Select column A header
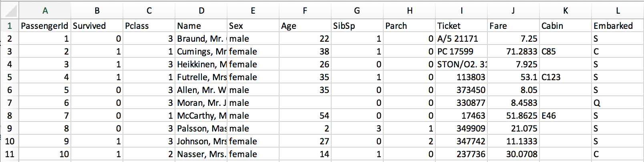Image resolution: width=644 pixels, height=162 pixels. (x=45, y=11)
